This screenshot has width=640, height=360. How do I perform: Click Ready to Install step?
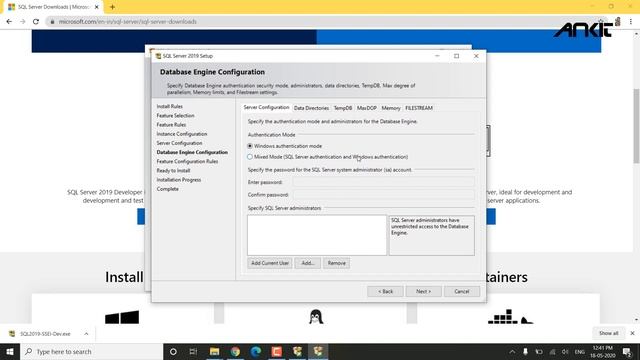click(x=173, y=171)
